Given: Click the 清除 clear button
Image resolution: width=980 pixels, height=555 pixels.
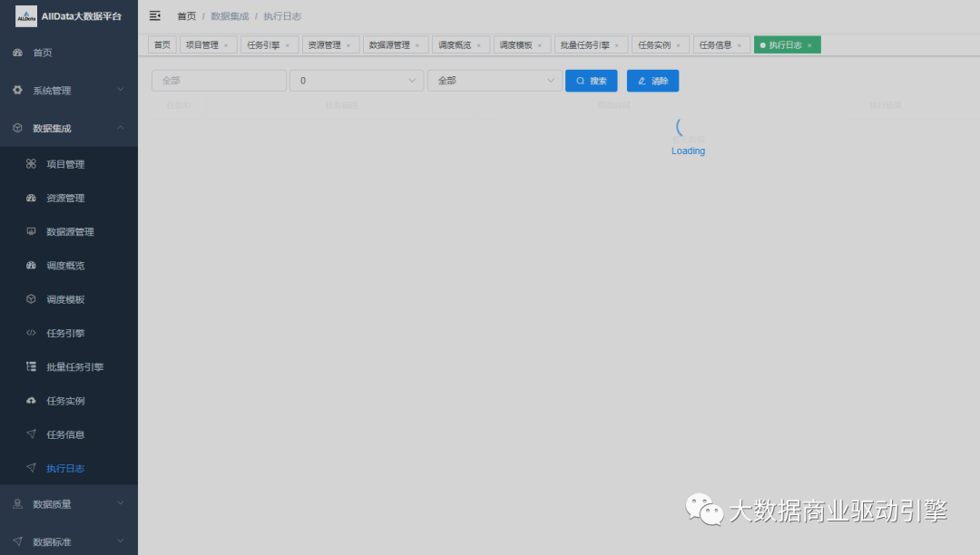Looking at the screenshot, I should (652, 80).
